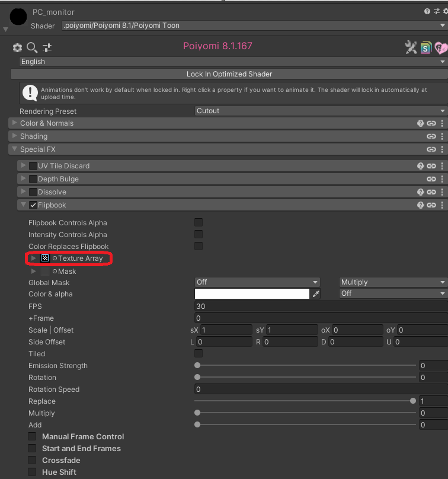448x479 pixels.
Task: Enable the Hue Shift checkbox
Action: click(32, 472)
